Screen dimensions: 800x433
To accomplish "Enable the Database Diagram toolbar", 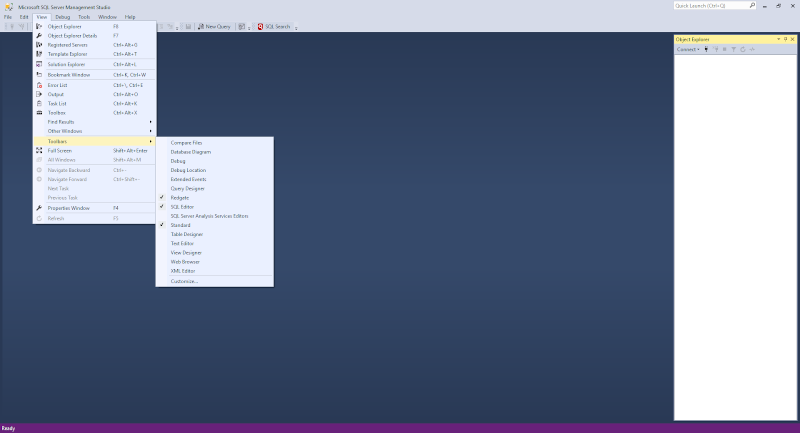I will pyautogui.click(x=215, y=152).
